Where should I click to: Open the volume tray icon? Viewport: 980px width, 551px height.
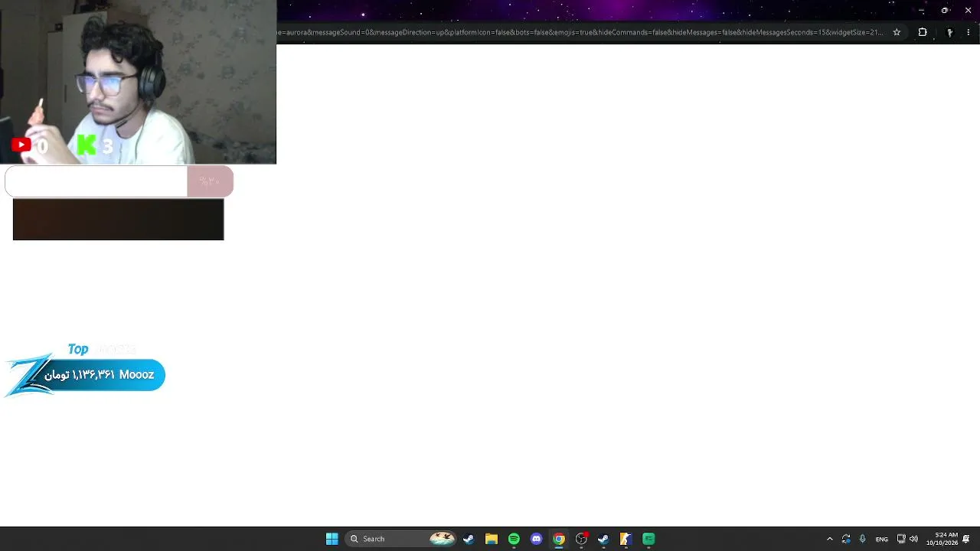[913, 539]
